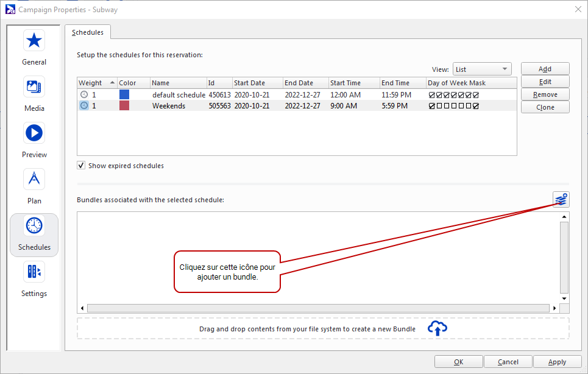Click the add bundle layers icon
The height and width of the screenshot is (374, 588).
(561, 199)
